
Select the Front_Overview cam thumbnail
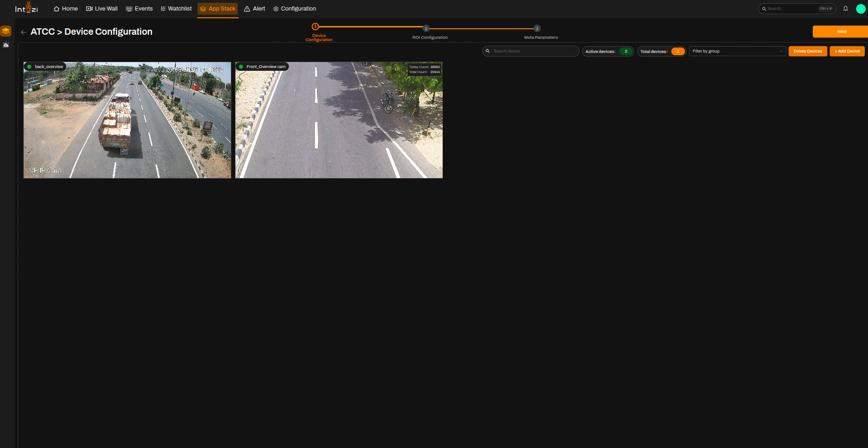[x=339, y=120]
